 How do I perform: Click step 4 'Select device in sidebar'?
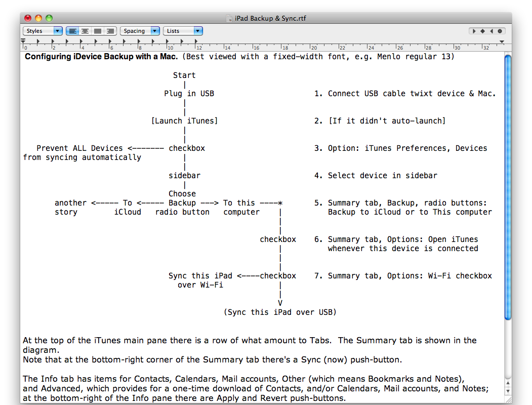click(382, 176)
